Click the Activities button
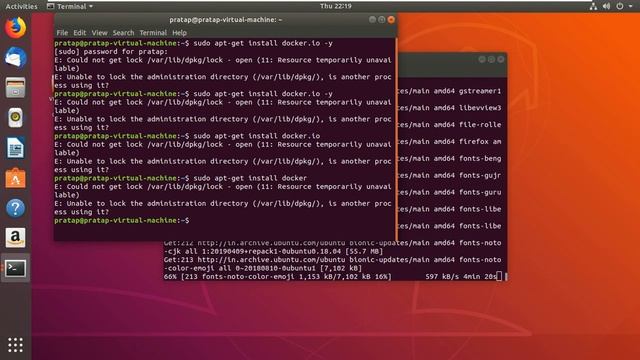The height and width of the screenshot is (360, 640). pos(21,6)
